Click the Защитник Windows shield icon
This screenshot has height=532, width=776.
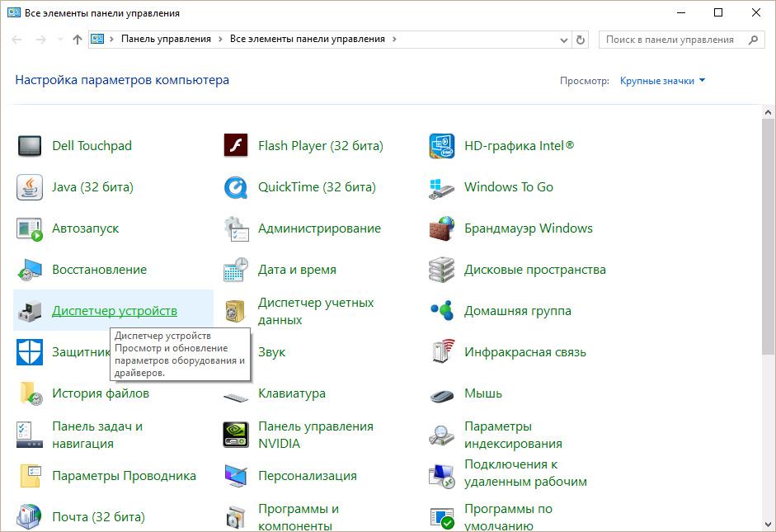30,352
